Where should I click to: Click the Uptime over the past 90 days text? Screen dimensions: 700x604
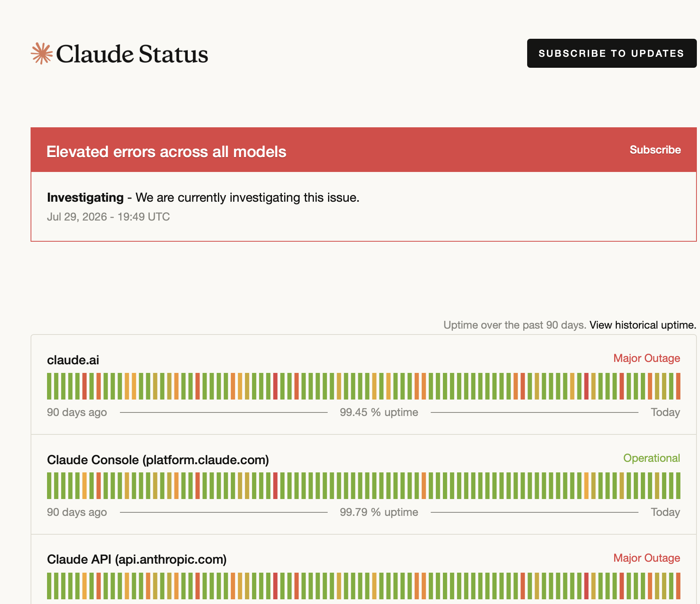515,325
